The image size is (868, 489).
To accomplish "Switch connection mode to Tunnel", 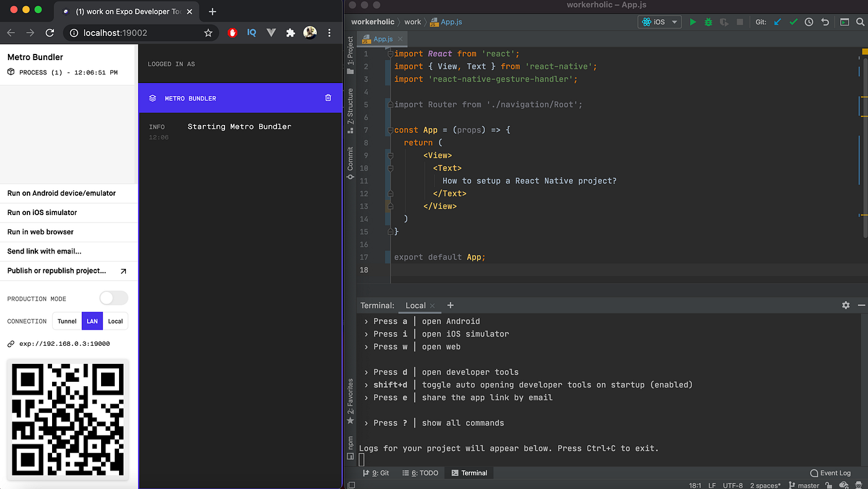I will tap(66, 321).
